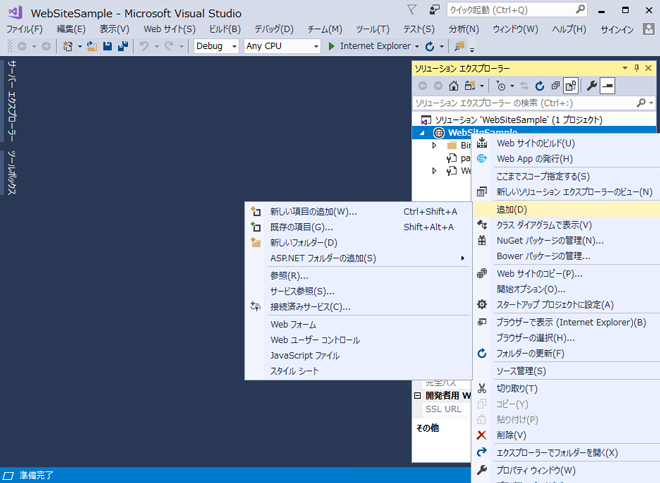The width and height of the screenshot is (660, 483).
Task: Open the デバッグ(D) menu
Action: tap(274, 29)
